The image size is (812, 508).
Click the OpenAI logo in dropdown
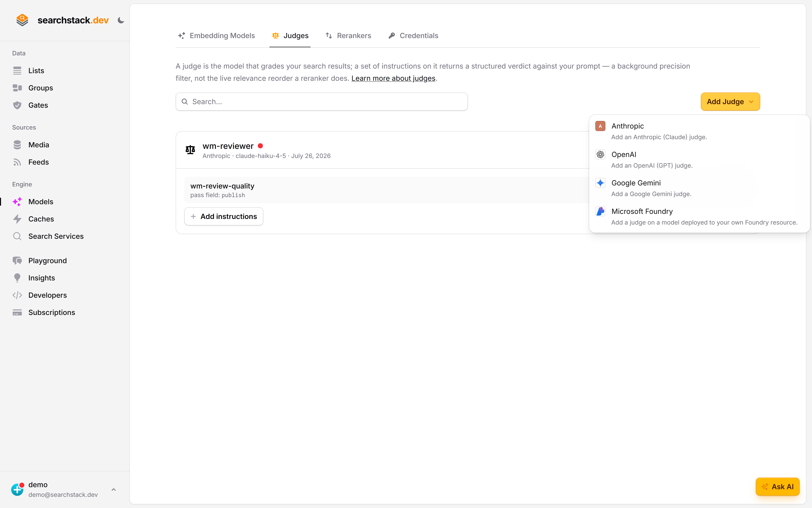tap(600, 154)
